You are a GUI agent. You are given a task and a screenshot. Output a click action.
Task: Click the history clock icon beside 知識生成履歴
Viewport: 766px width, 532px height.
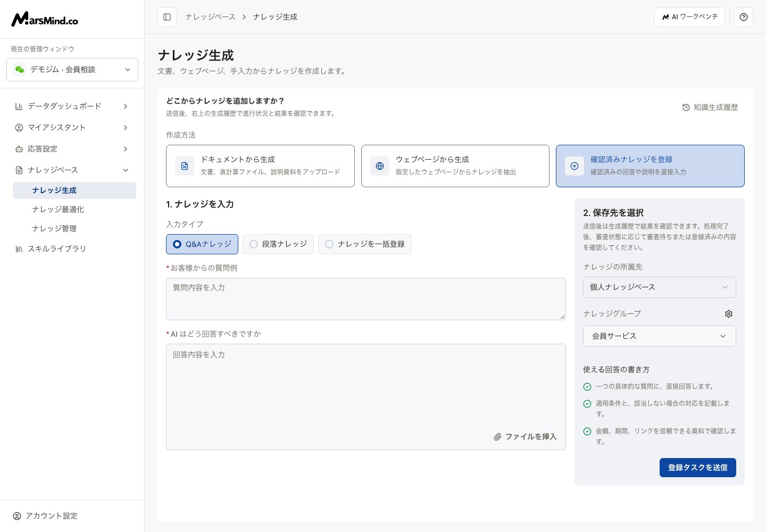tap(686, 107)
